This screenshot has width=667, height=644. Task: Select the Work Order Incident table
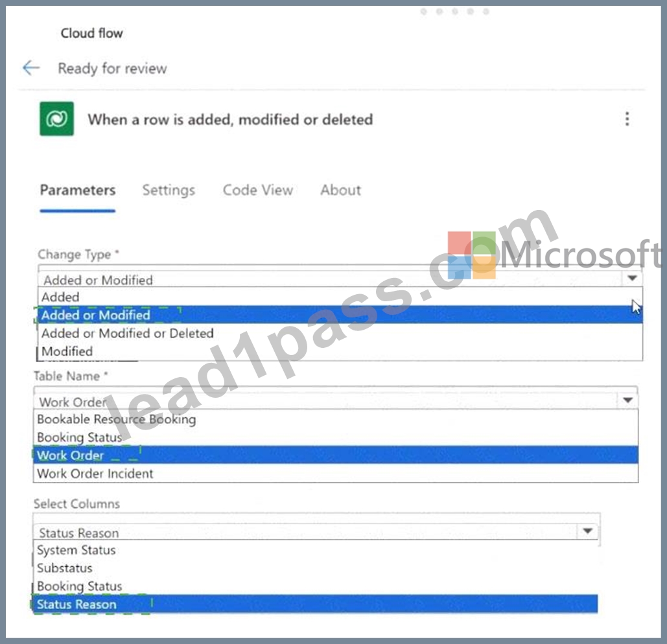336,474
